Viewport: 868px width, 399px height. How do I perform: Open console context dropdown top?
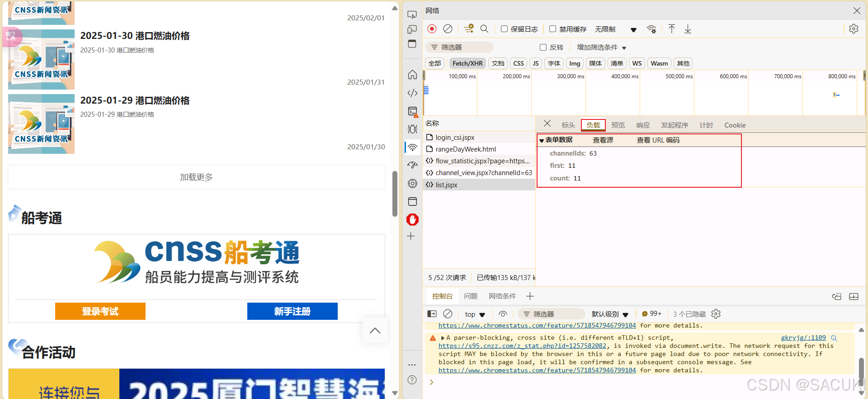475,314
